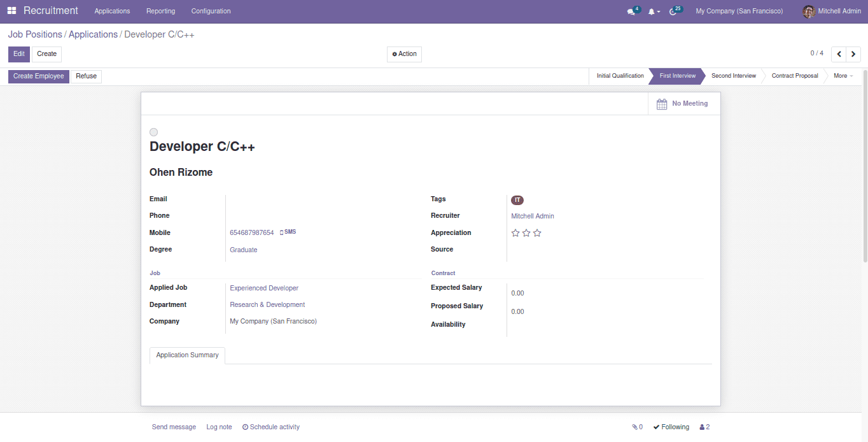The height and width of the screenshot is (442, 868).
Task: Open the activities clock icon
Action: click(x=673, y=11)
